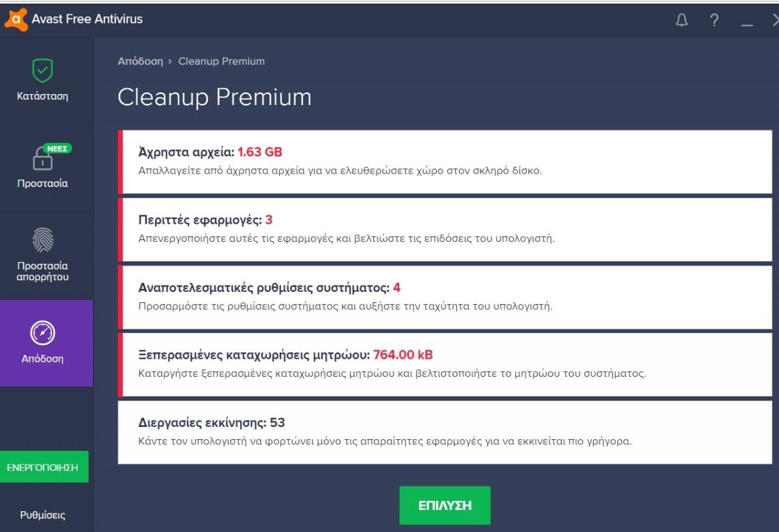The height and width of the screenshot is (532, 779).
Task: Select the speedometer performance icon
Action: pos(43,333)
